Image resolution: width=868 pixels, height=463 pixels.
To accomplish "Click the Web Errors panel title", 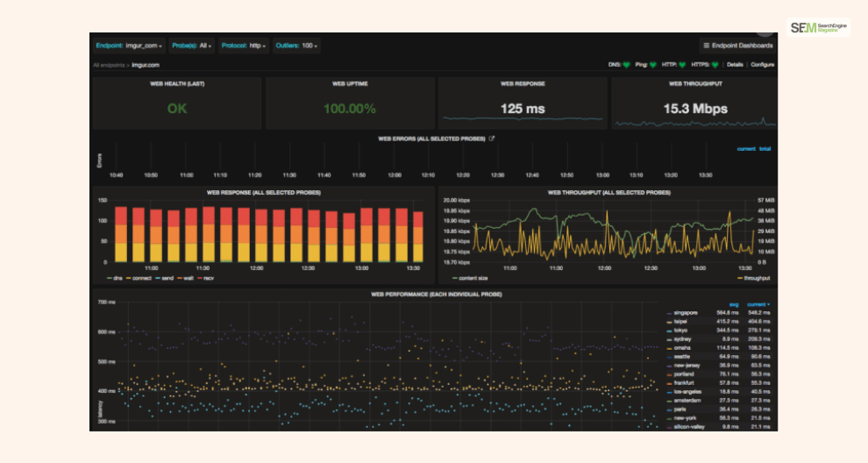I will click(x=431, y=139).
